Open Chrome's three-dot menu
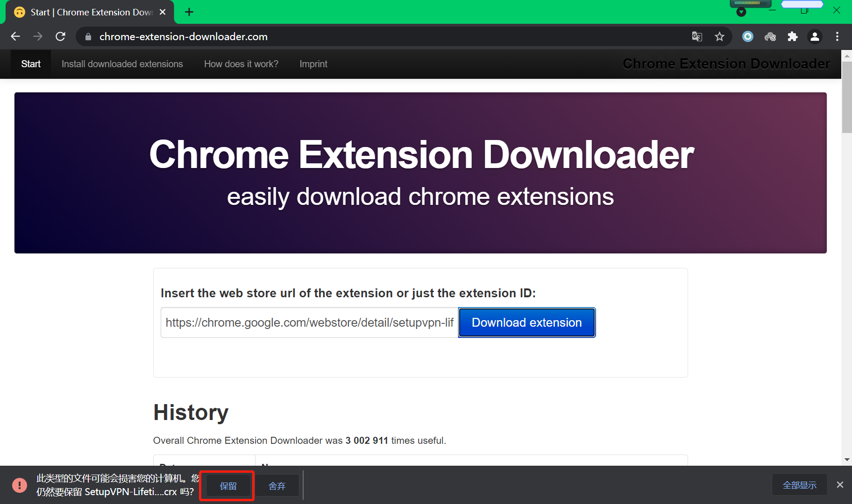Image resolution: width=852 pixels, height=504 pixels. 837,36
